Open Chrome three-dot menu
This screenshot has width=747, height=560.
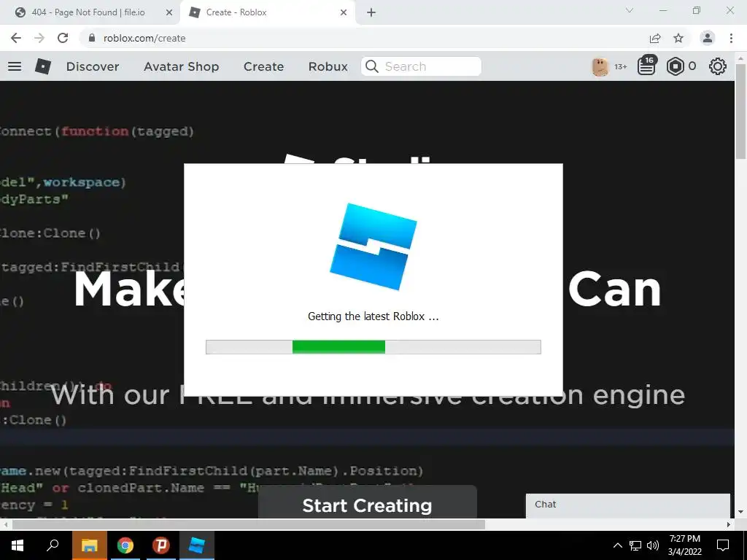coord(731,38)
